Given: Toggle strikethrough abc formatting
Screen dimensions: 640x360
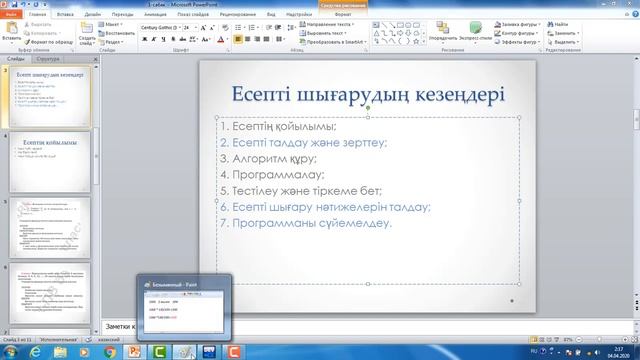Looking at the screenshot, I should (182, 39).
